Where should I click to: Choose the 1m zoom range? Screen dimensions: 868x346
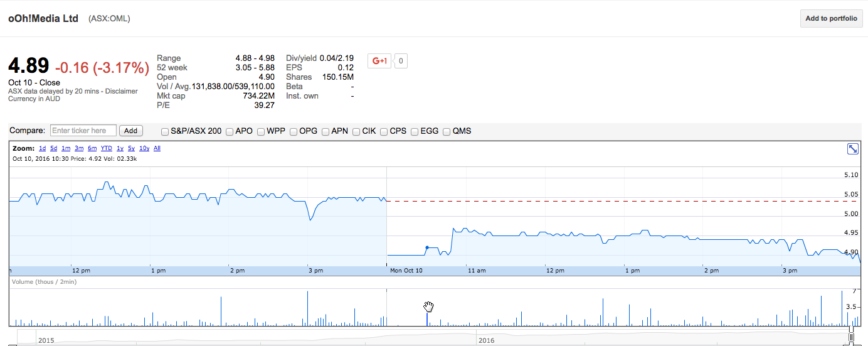66,149
